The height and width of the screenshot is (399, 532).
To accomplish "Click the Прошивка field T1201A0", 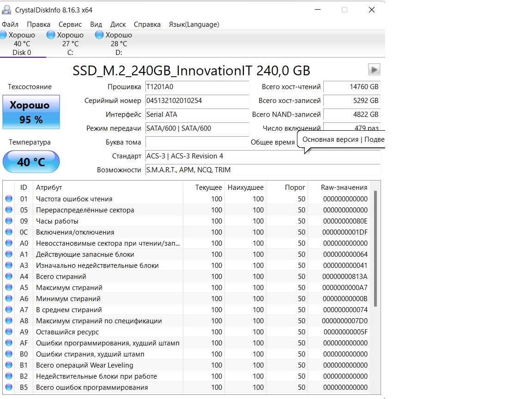I will [197, 86].
